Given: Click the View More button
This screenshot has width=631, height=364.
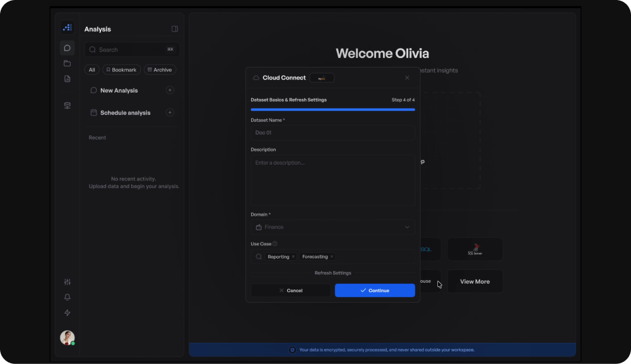Looking at the screenshot, I should click(475, 281).
